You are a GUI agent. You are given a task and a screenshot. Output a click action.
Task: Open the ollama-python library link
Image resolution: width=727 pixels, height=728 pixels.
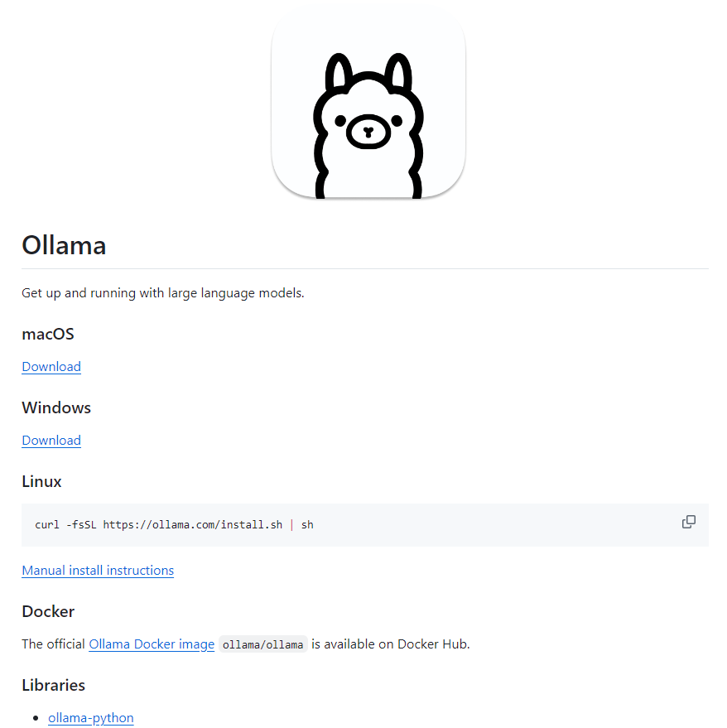91,718
